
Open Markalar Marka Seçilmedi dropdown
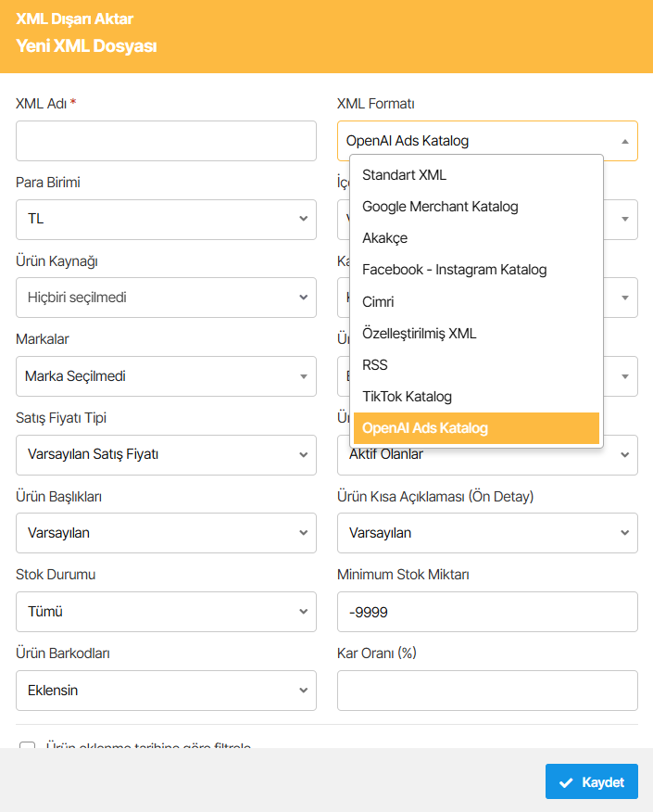pos(166,376)
